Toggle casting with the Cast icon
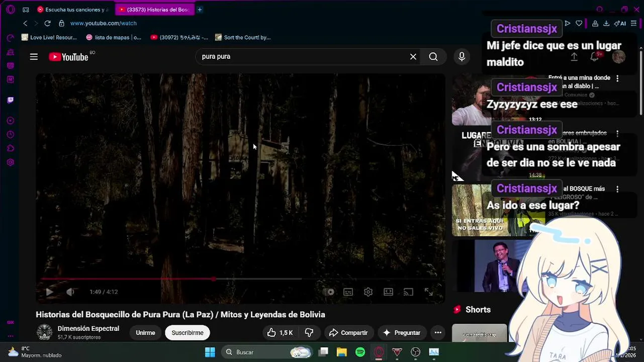This screenshot has width=644, height=362. (x=408, y=292)
